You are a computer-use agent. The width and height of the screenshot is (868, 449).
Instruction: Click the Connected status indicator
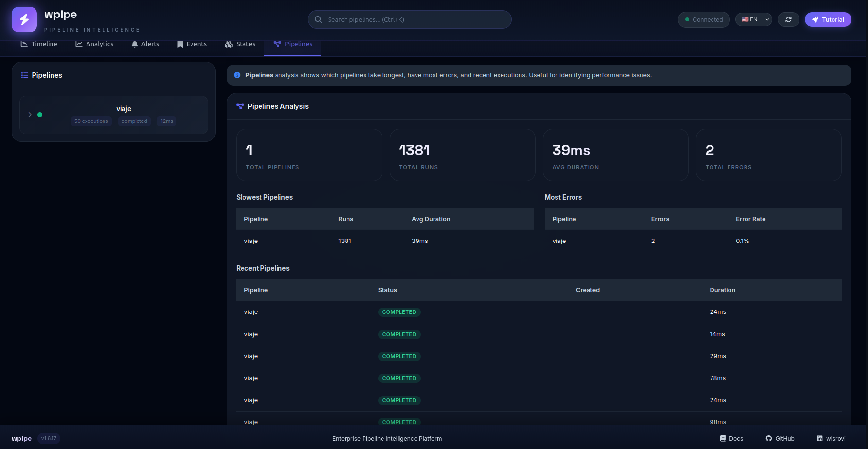704,19
